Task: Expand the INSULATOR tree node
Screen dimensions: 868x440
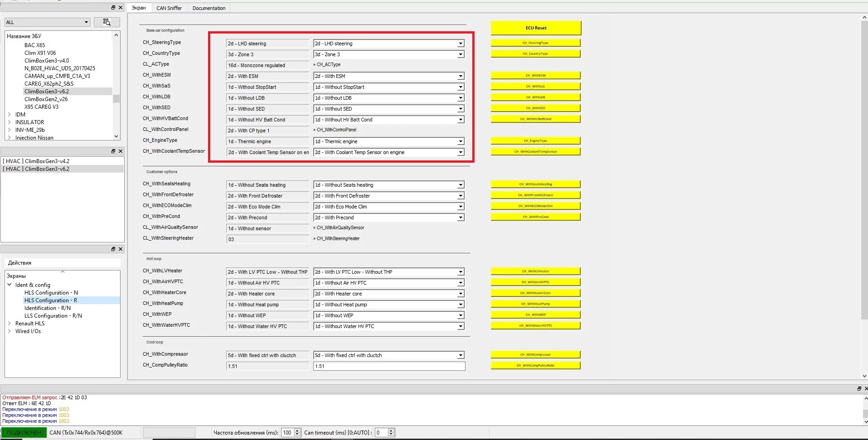Action: pos(10,122)
